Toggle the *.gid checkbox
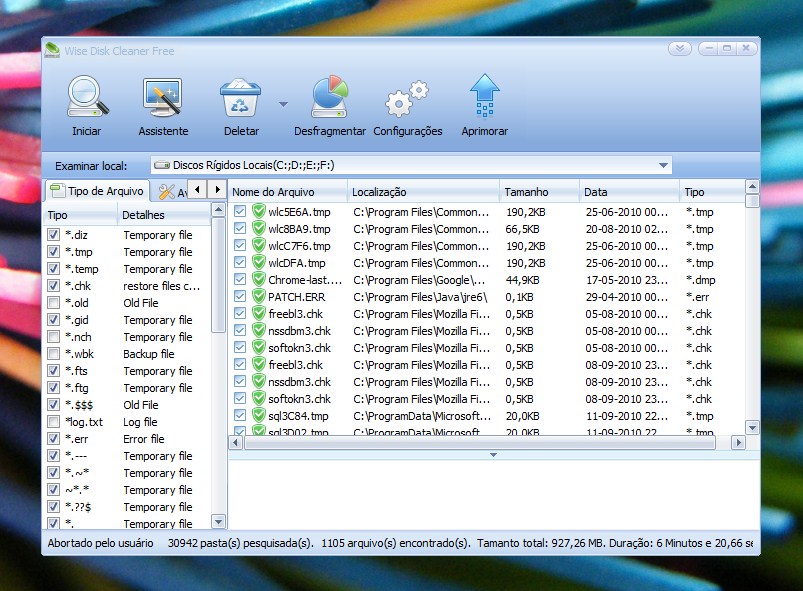This screenshot has height=591, width=803. (x=53, y=320)
